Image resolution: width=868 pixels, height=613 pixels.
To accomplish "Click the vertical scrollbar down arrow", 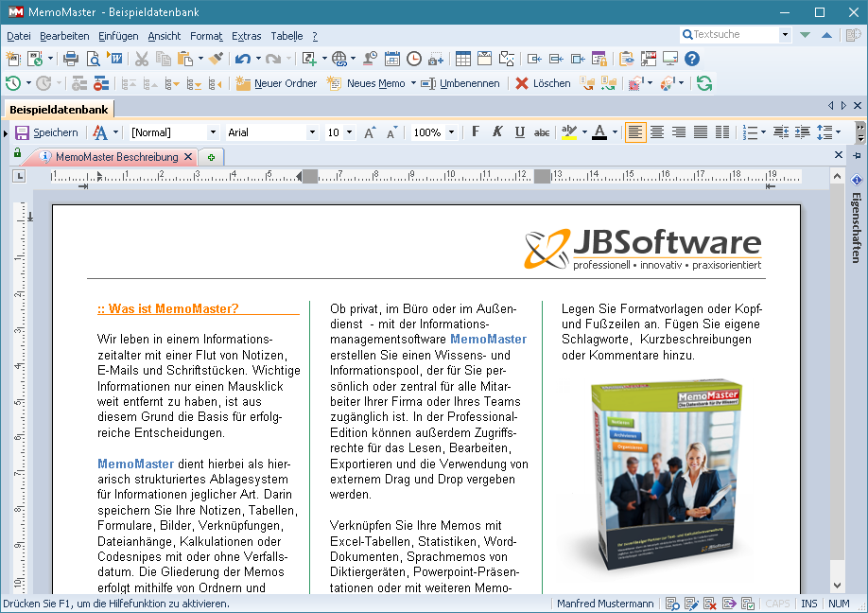I will (x=837, y=586).
